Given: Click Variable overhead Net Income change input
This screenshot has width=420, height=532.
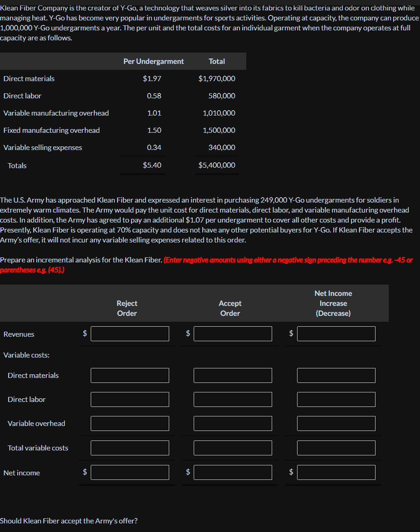Looking at the screenshot, I should click(336, 423).
